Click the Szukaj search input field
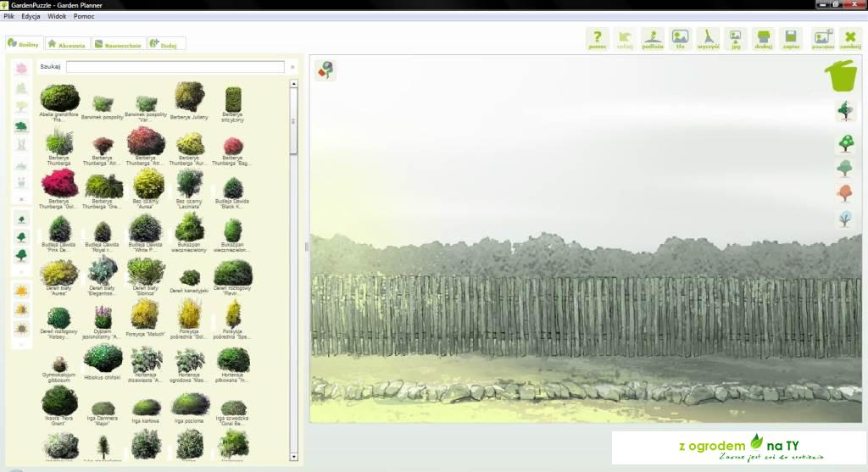This screenshot has width=868, height=472. (175, 67)
